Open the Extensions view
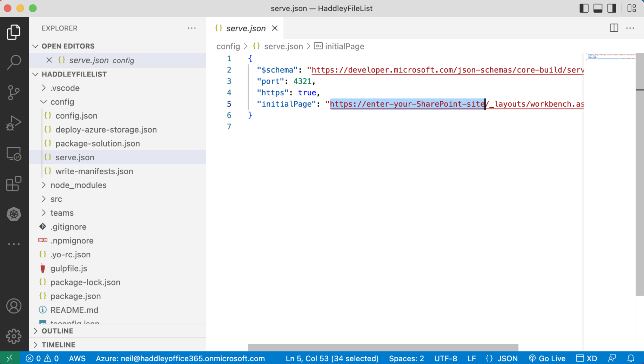The height and width of the screenshot is (364, 644). [14, 184]
